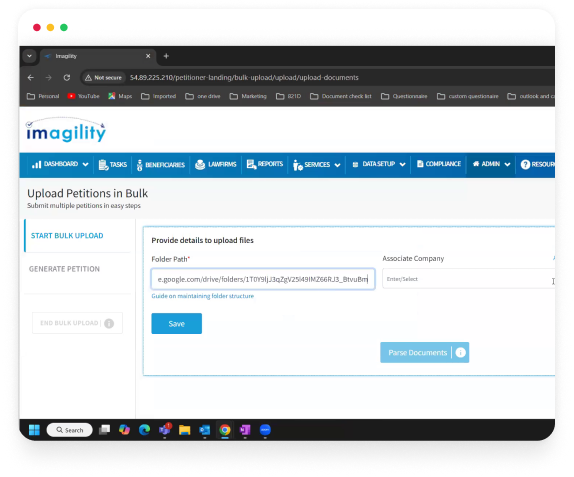Go to Beneficiaries page

(161, 165)
